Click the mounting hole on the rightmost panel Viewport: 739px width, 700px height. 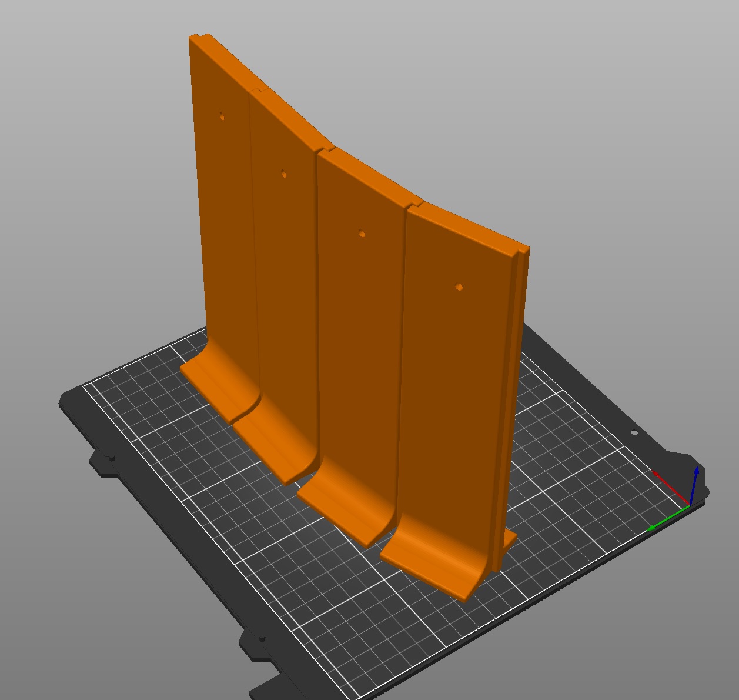coord(460,287)
